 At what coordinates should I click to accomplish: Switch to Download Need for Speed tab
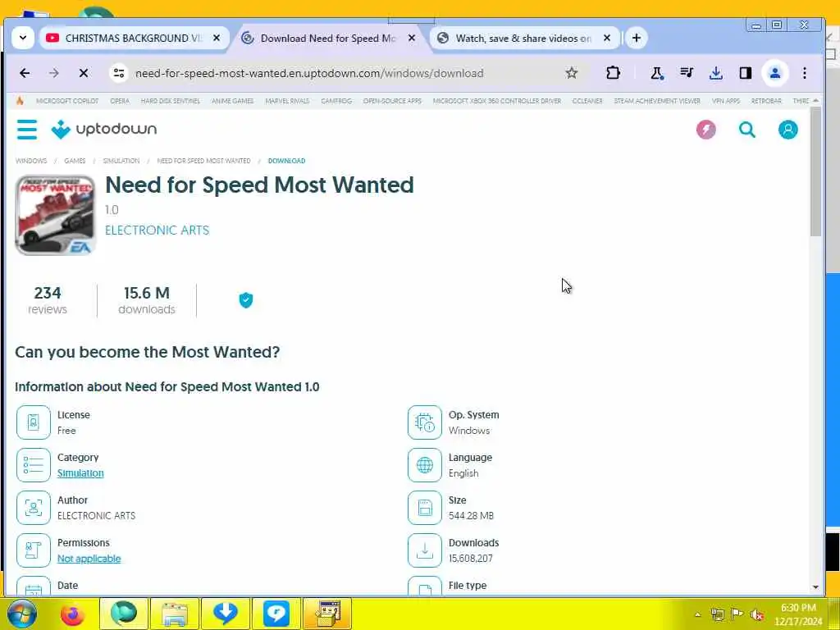point(328,38)
